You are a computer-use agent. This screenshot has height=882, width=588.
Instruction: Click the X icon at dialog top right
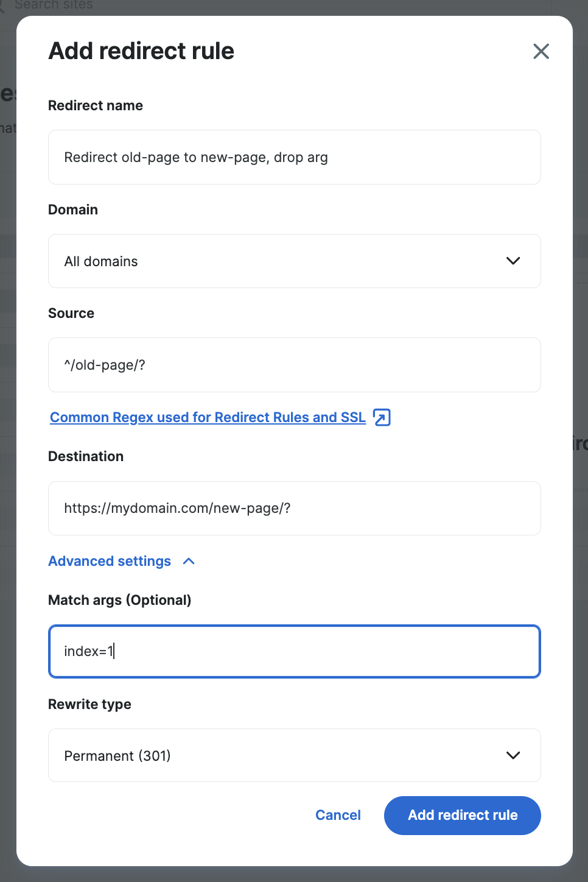(541, 51)
